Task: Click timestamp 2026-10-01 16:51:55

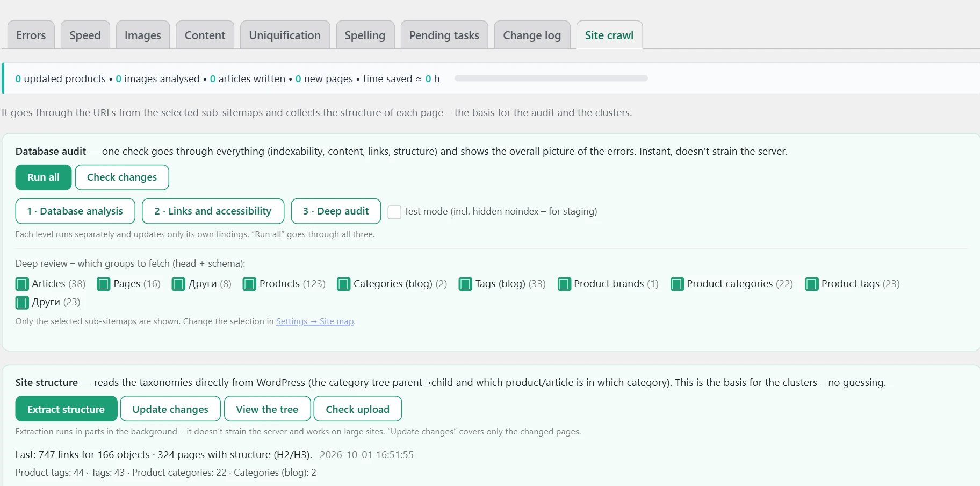Action: (x=367, y=455)
